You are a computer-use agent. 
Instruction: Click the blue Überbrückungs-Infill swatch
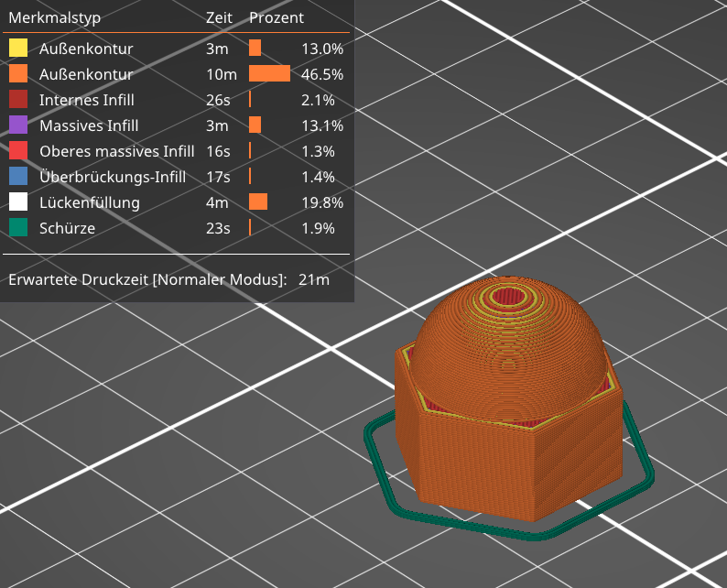pos(18,176)
